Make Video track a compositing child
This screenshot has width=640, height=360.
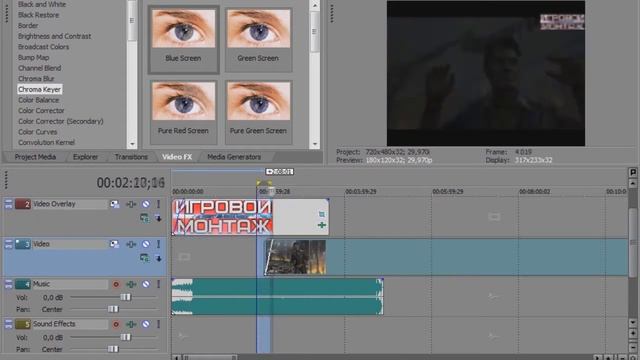158,258
